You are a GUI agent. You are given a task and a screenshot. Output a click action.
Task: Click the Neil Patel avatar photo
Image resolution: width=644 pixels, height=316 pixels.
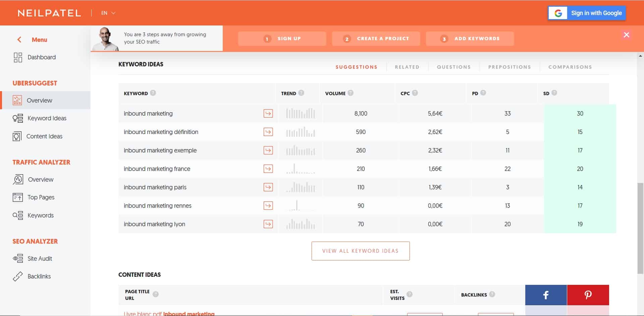point(106,39)
